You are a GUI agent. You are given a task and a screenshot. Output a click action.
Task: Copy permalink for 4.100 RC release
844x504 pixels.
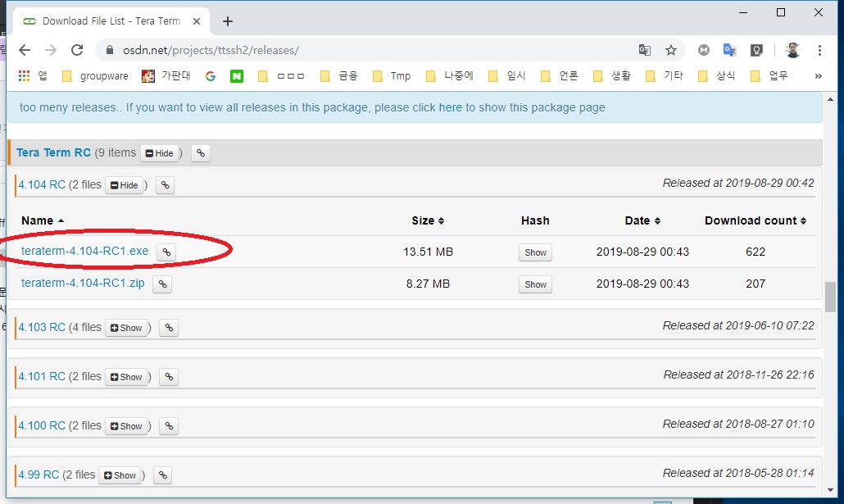[169, 426]
